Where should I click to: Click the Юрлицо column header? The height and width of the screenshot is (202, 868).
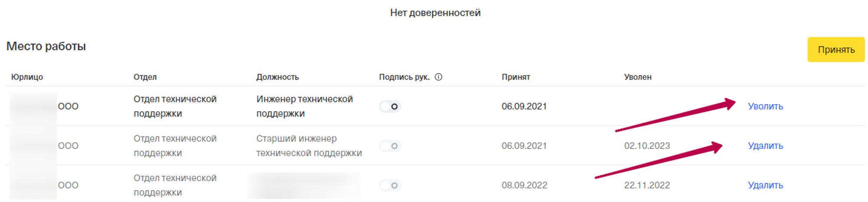tap(27, 77)
